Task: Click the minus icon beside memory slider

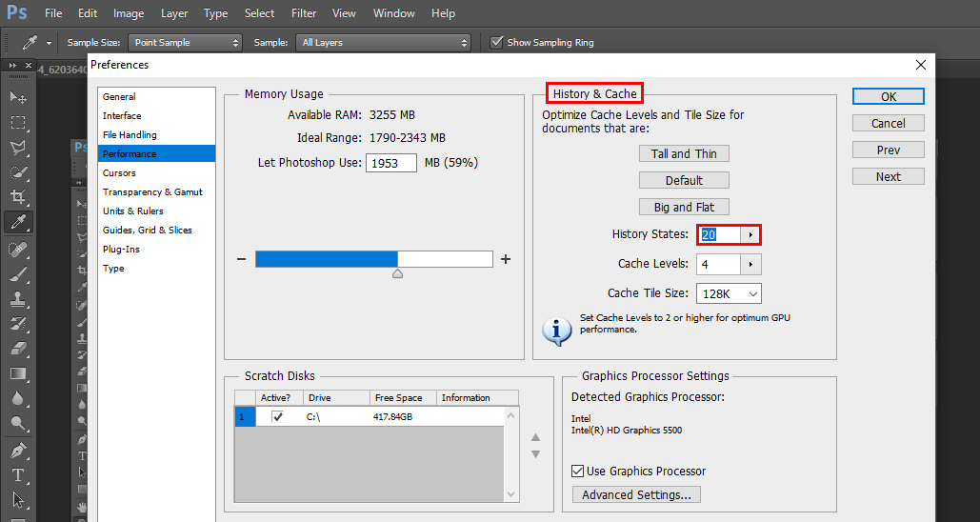Action: pyautogui.click(x=241, y=259)
